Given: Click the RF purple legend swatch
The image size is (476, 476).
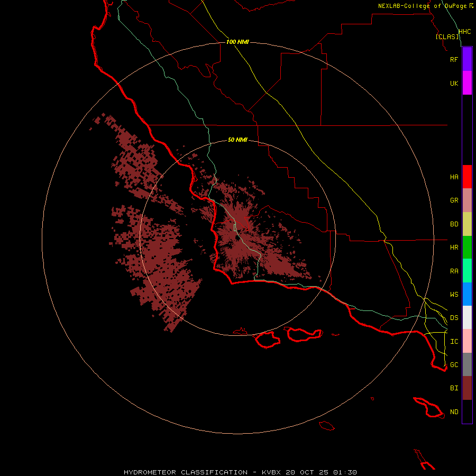Looking at the screenshot, I should click(x=467, y=59).
